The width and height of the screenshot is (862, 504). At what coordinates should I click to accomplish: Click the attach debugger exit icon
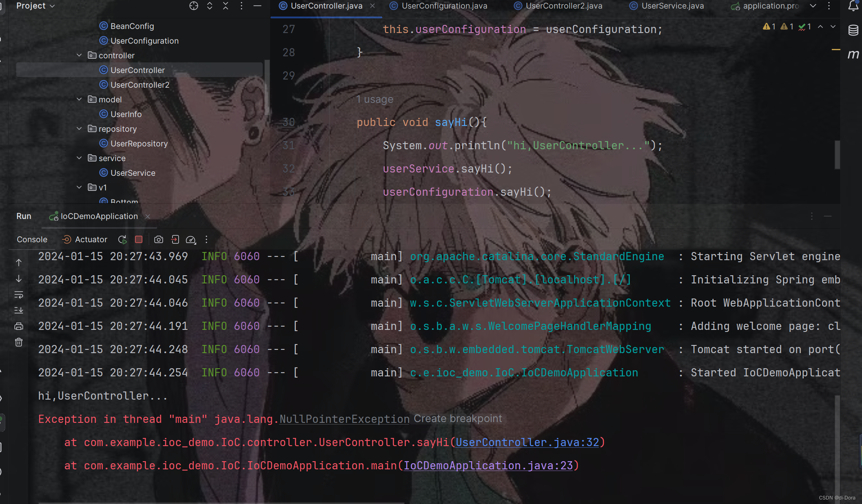pos(175,239)
